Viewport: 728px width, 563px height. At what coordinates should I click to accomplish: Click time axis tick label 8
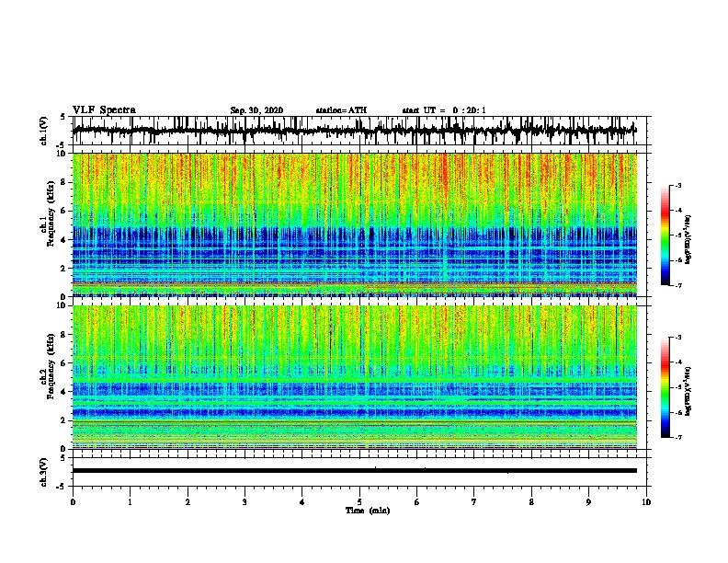[x=531, y=502]
